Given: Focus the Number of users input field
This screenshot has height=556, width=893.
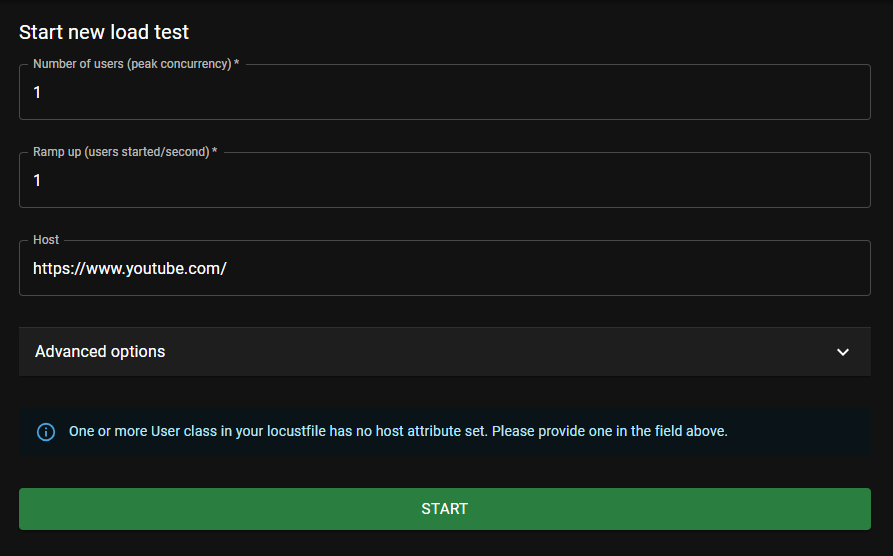Looking at the screenshot, I should pos(444,92).
